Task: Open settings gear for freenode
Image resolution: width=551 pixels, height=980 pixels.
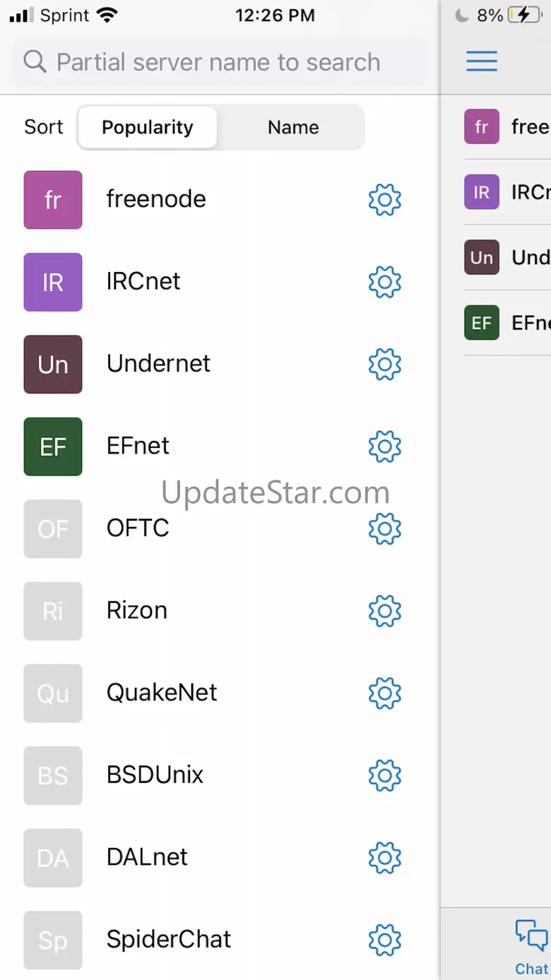Action: click(x=385, y=200)
